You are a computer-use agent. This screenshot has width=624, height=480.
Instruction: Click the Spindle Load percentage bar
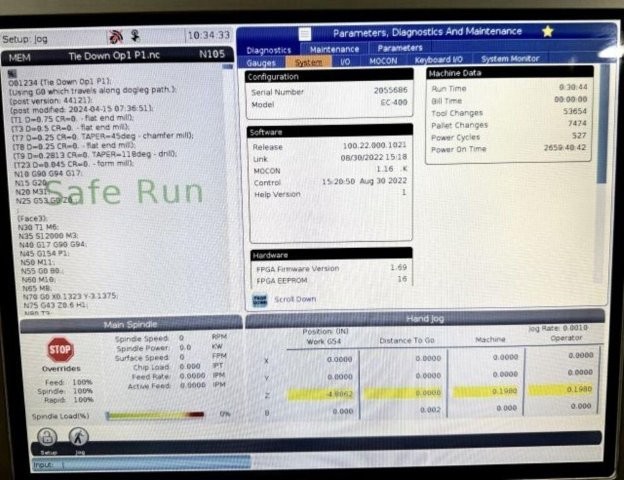coord(155,415)
